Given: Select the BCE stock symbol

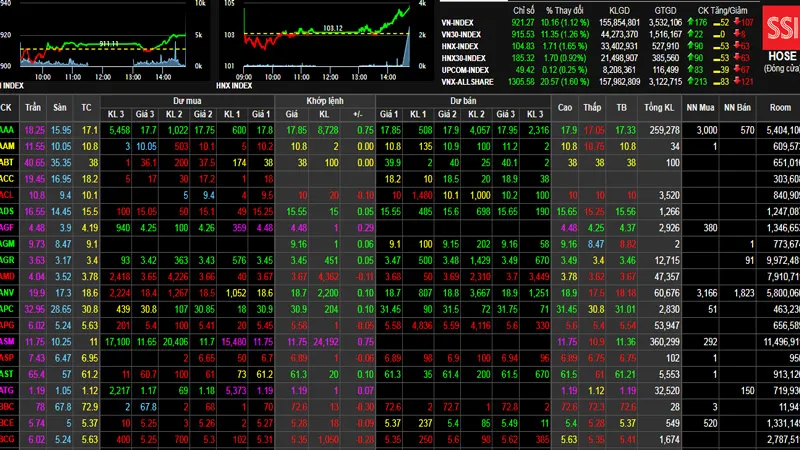Looking at the screenshot, I should pyautogui.click(x=7, y=423).
